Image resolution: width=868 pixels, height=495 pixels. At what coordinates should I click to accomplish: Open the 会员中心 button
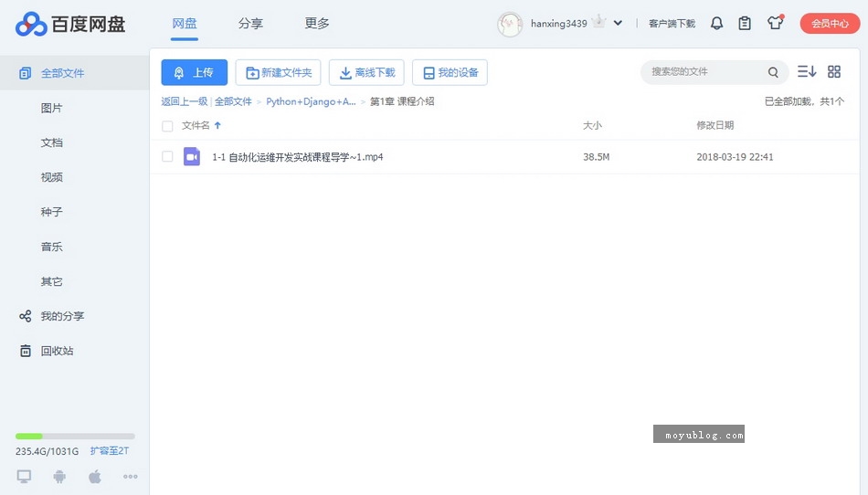830,23
